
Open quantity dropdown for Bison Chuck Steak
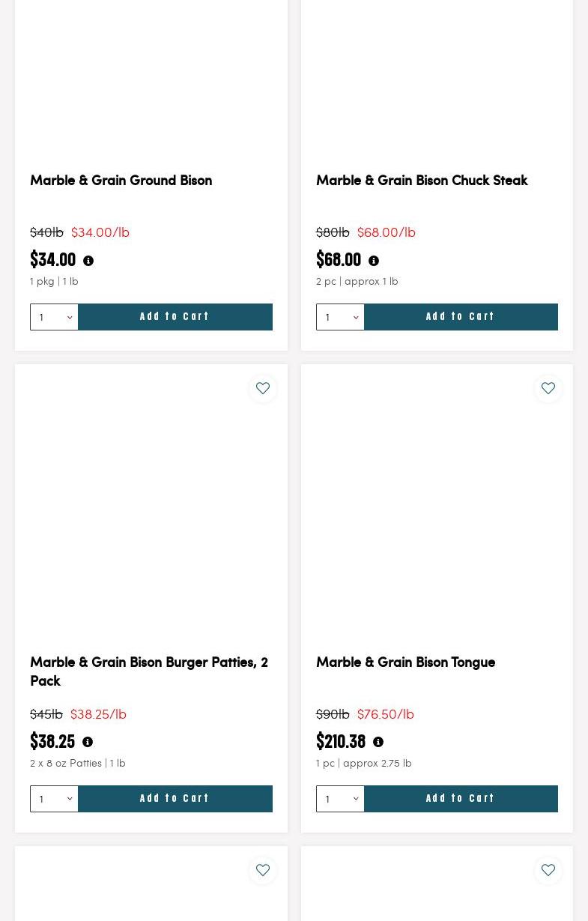pos(340,317)
